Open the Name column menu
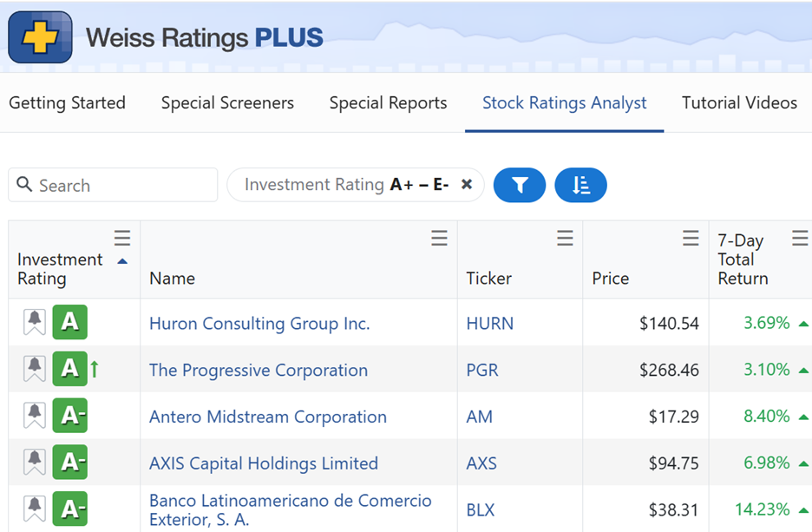812x532 pixels. (x=439, y=239)
